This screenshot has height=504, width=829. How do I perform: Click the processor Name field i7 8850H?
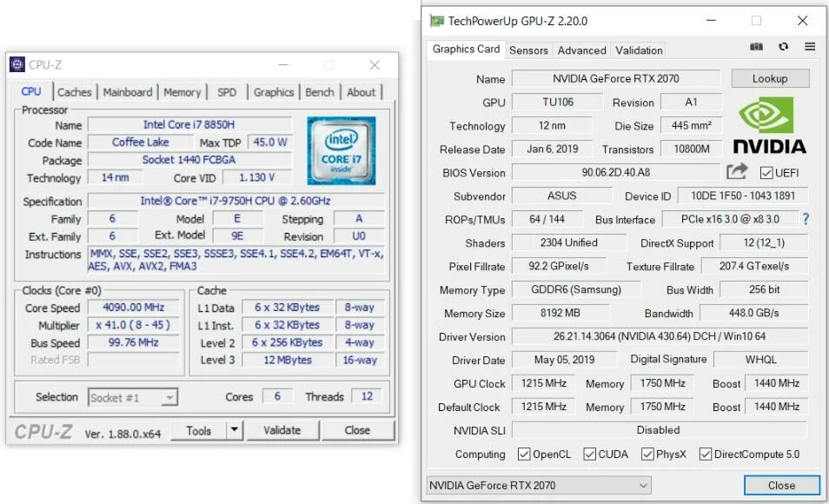click(189, 124)
